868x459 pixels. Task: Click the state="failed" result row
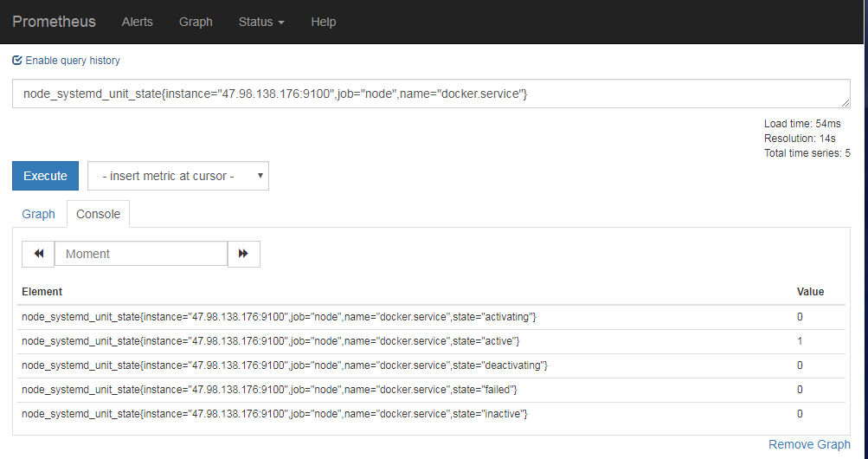[269, 390]
